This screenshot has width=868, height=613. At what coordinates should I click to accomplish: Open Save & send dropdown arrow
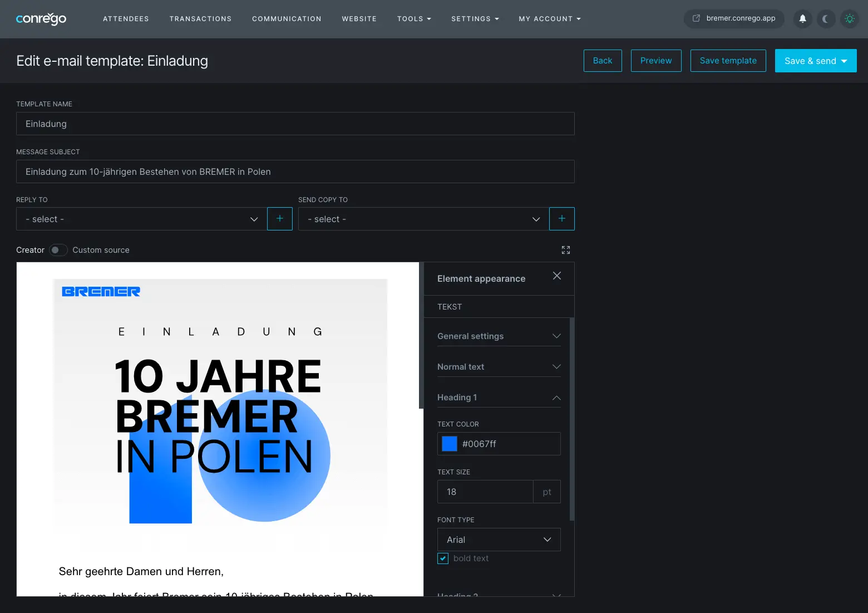tap(845, 61)
